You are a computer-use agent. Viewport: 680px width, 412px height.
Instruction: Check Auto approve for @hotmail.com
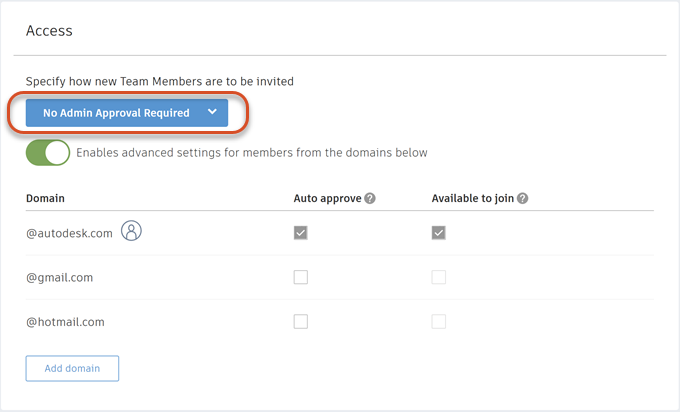click(x=301, y=322)
